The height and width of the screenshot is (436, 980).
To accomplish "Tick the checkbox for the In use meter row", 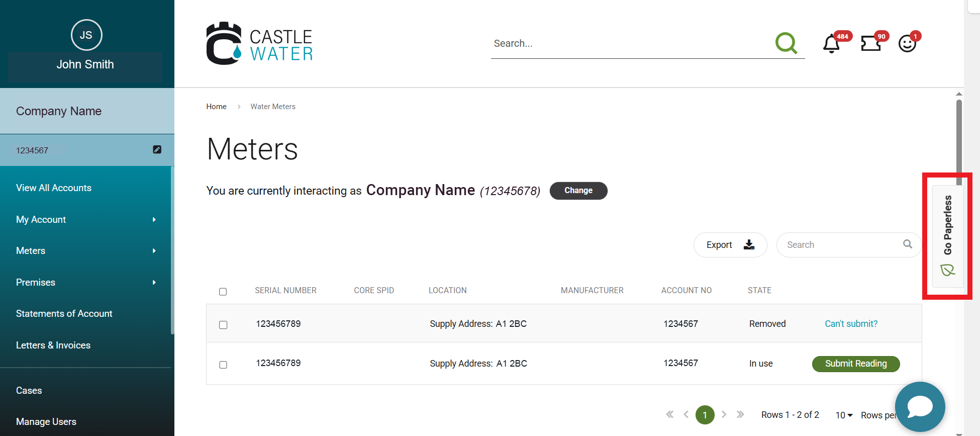I will (x=223, y=365).
